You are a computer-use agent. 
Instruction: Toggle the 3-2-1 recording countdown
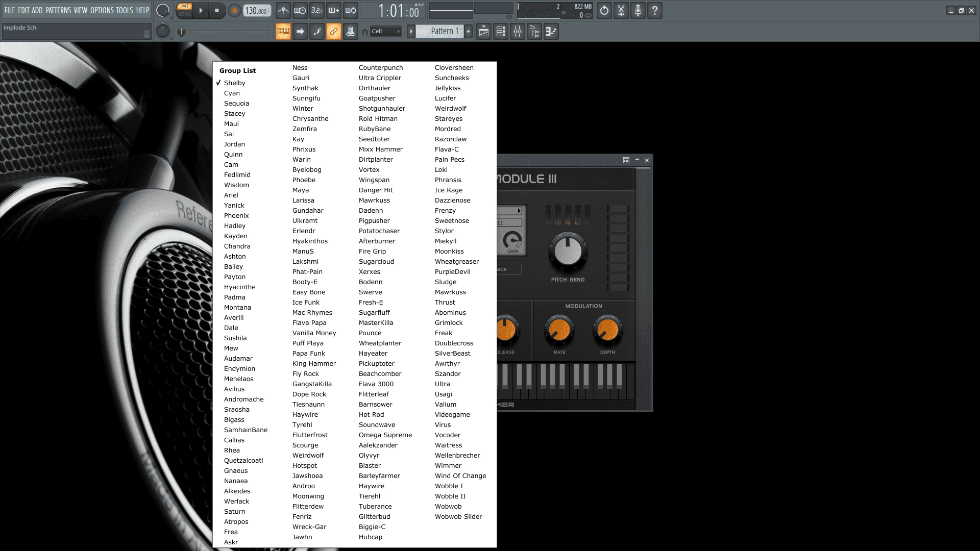click(x=317, y=10)
